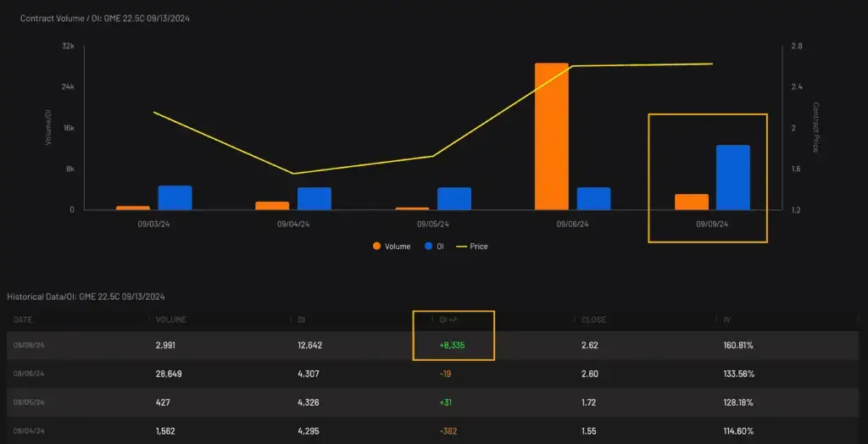Image resolution: width=868 pixels, height=444 pixels.
Task: Sort table by the IV column header
Action: point(726,320)
